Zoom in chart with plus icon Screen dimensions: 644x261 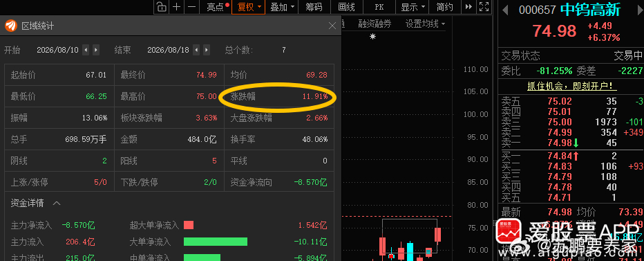tap(176, 7)
